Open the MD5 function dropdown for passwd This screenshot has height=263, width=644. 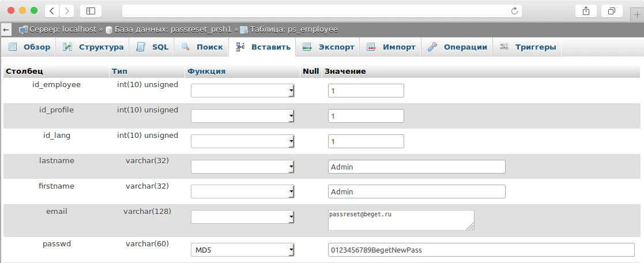243,250
